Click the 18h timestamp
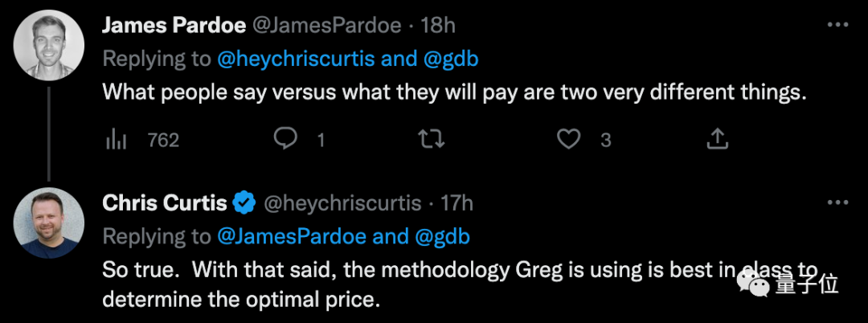 click(x=439, y=26)
